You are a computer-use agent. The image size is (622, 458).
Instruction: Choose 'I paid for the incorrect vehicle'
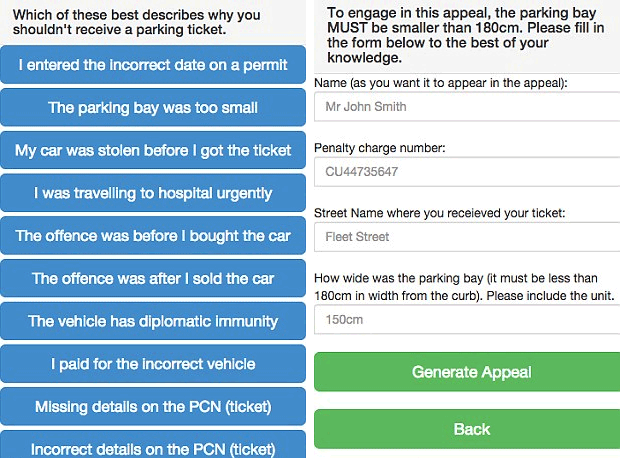coord(153,364)
